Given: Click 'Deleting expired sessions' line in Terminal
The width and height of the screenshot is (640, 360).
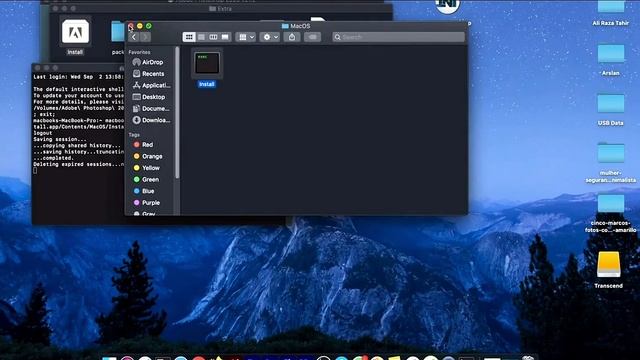Looking at the screenshot, I should click(78, 164).
